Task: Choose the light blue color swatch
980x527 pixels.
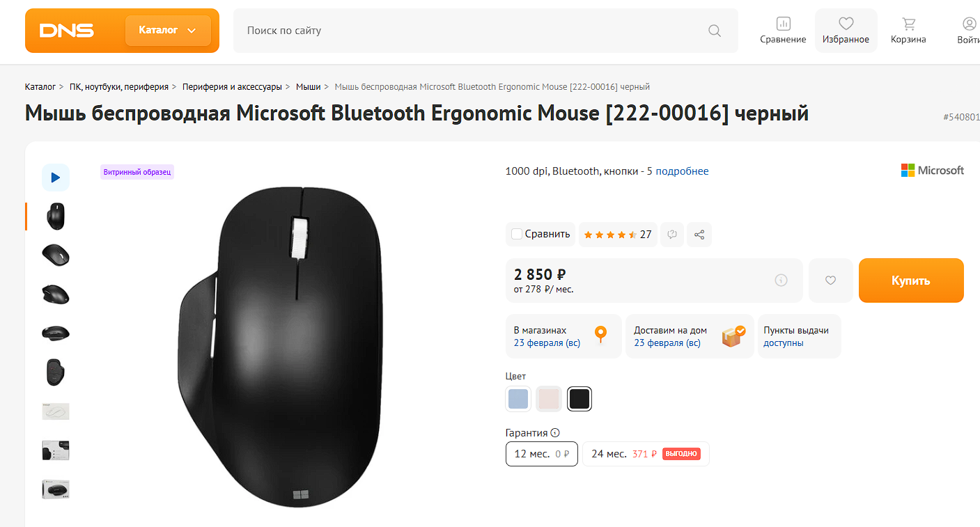Action: pyautogui.click(x=518, y=399)
